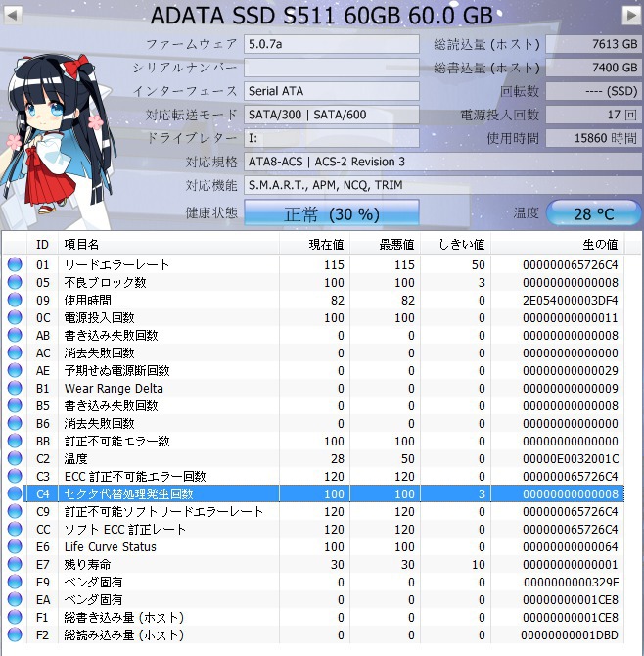Click the transfer mode field SATA/300 | SATA/600
Image resolution: width=644 pixels, height=656 pixels.
[x=332, y=115]
